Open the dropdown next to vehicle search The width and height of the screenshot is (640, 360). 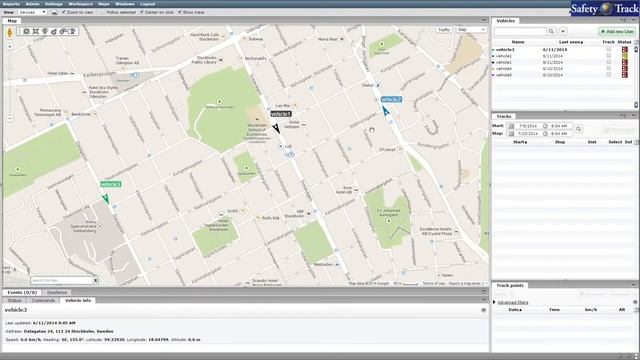tap(563, 31)
